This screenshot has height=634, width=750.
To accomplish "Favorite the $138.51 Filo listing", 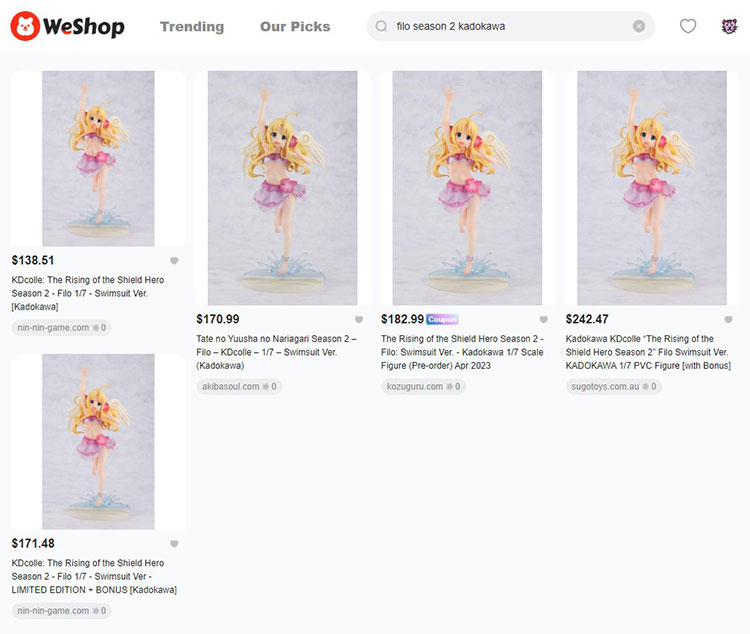I will [174, 260].
